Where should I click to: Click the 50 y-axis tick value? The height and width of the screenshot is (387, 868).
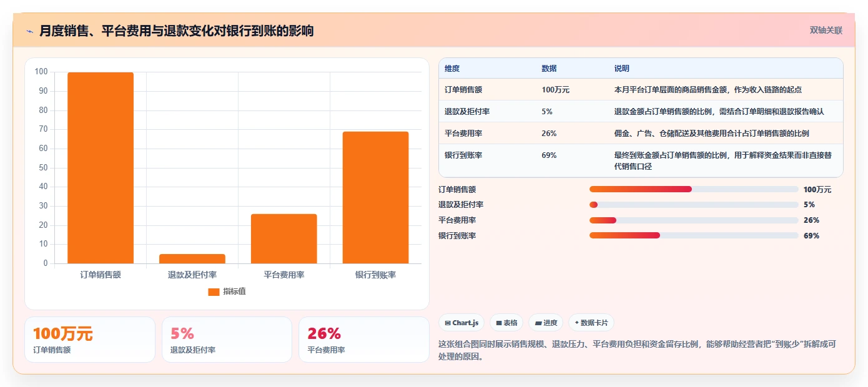(43, 167)
